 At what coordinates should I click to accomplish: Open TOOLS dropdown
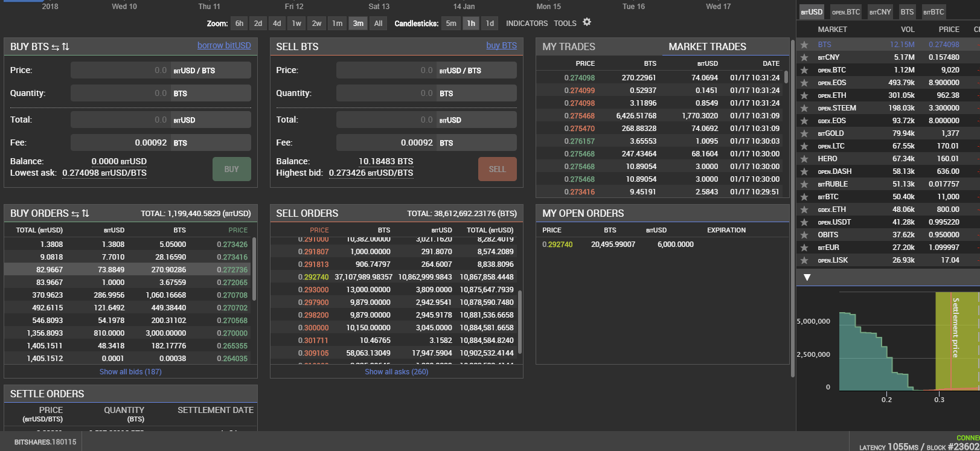pos(565,24)
